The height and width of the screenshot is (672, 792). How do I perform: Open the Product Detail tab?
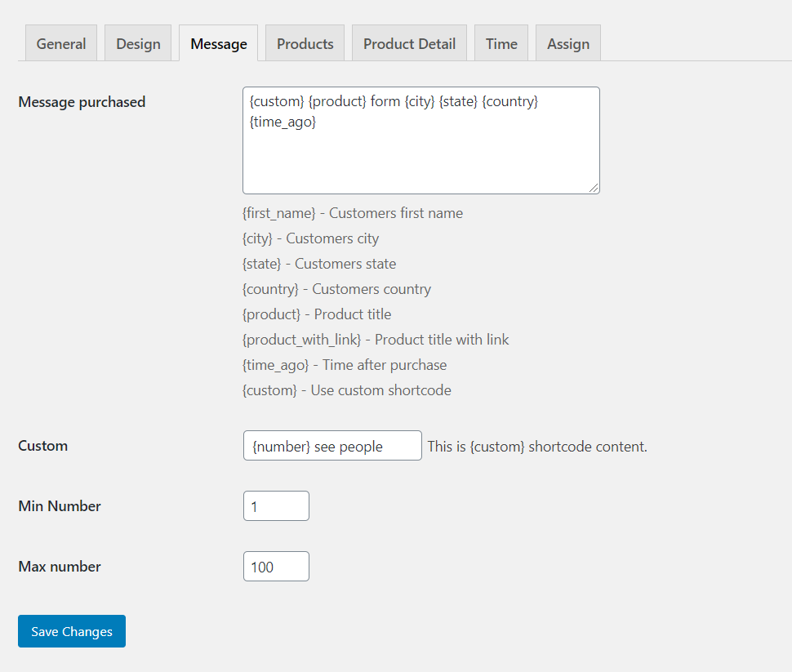point(409,43)
